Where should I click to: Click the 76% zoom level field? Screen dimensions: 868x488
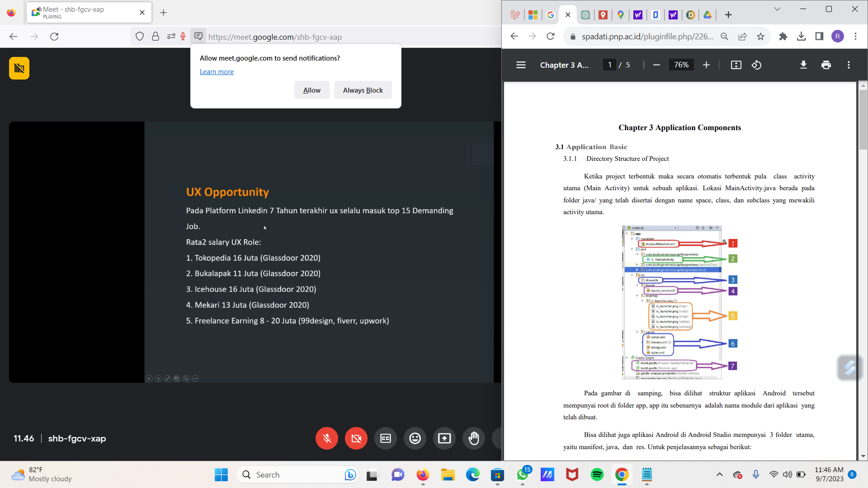click(x=681, y=65)
